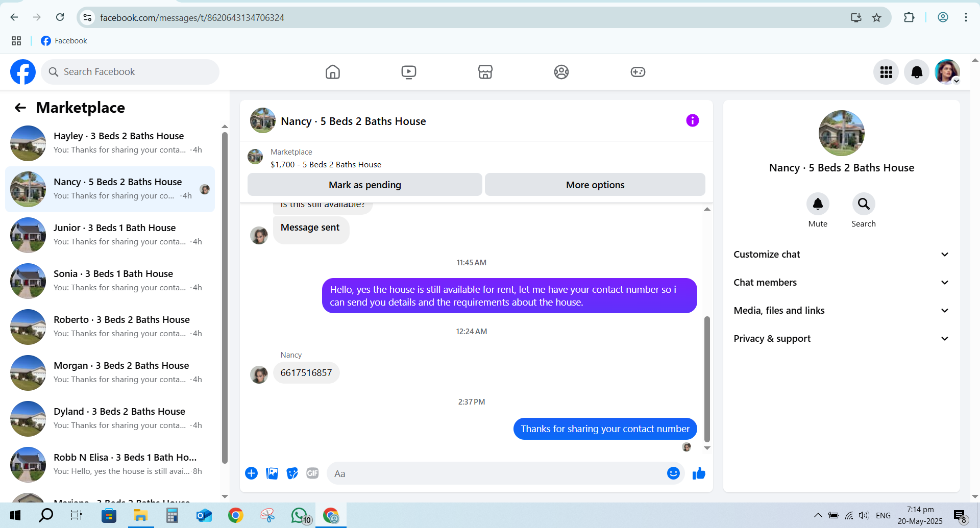Screen dimensions: 980x528
Task: Open the Marketplace storefront icon
Action: pyautogui.click(x=485, y=72)
